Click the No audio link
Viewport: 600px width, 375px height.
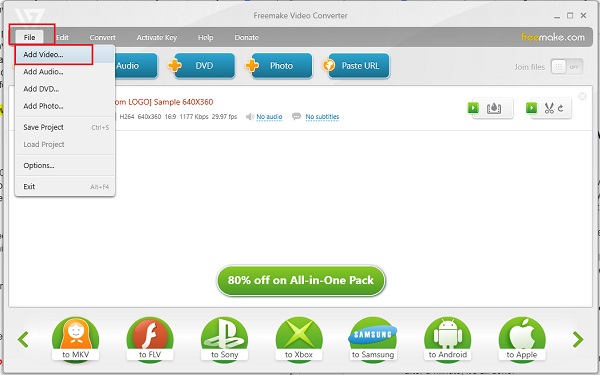pyautogui.click(x=269, y=116)
